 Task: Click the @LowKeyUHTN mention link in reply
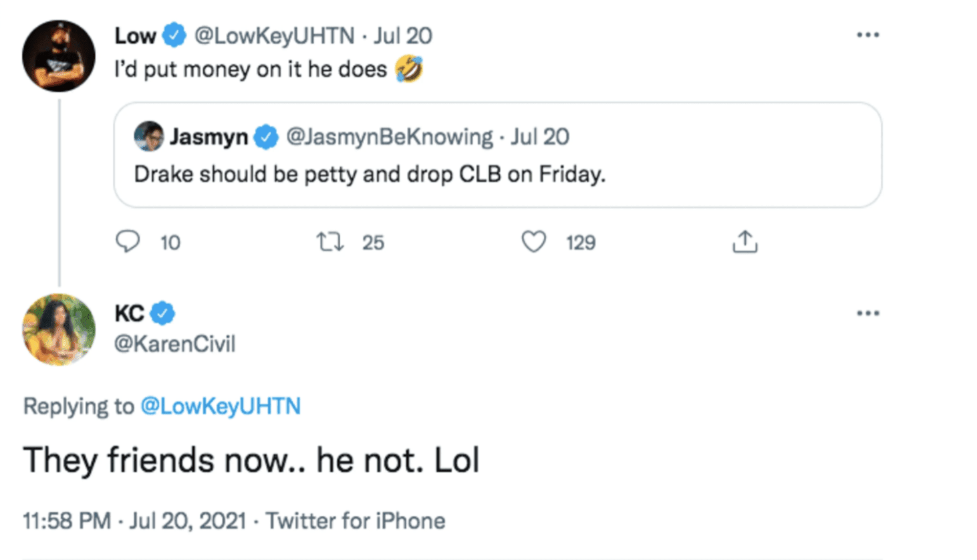221,406
